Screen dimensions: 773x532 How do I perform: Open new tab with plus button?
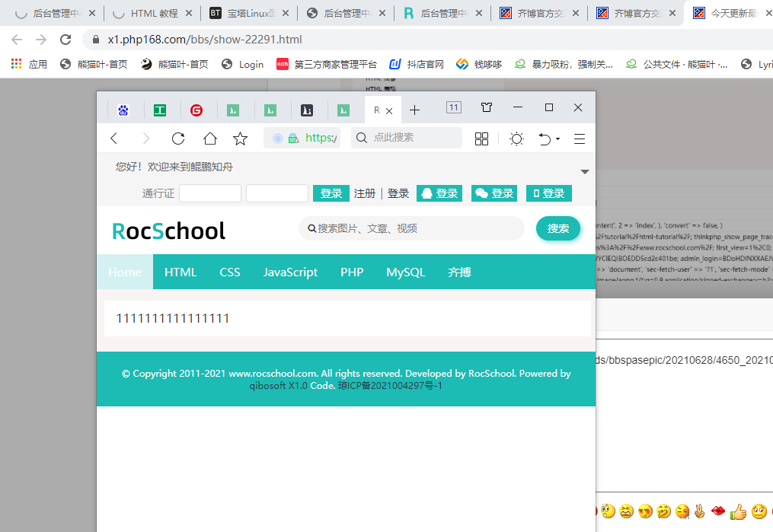pyautogui.click(x=414, y=110)
